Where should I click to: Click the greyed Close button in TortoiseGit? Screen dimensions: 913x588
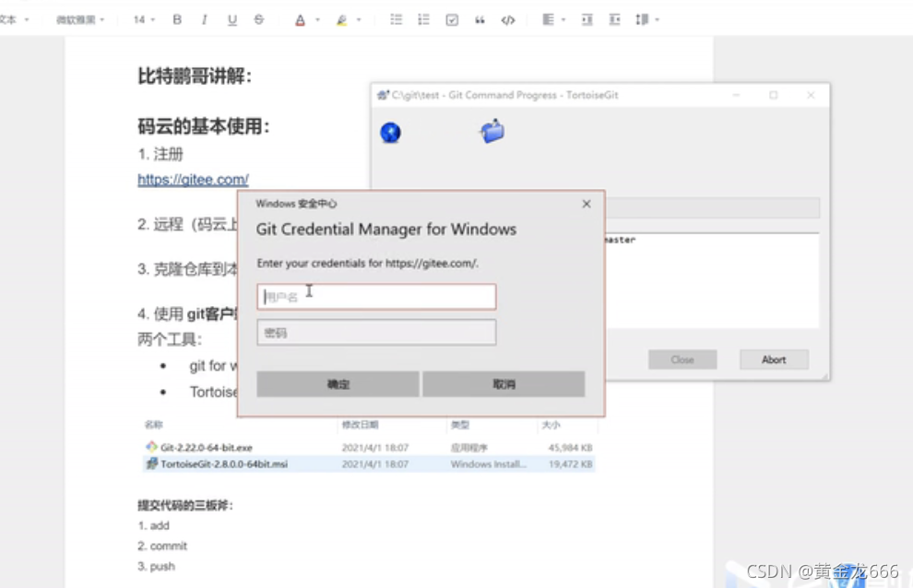[682, 359]
